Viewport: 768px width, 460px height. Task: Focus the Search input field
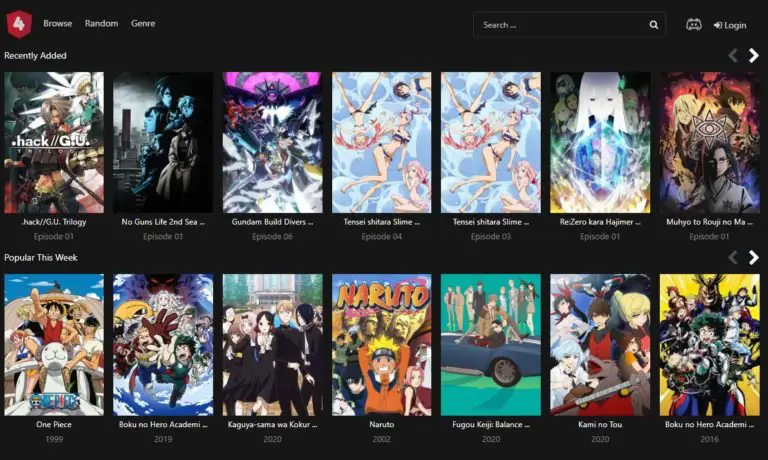569,24
